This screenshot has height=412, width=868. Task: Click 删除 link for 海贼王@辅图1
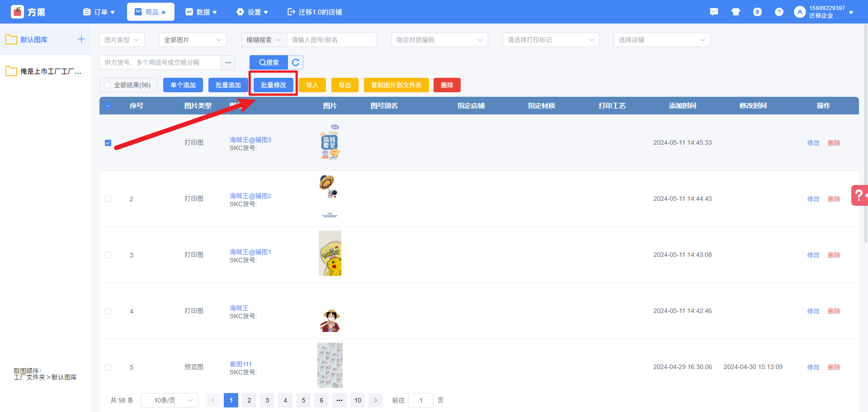pyautogui.click(x=834, y=255)
